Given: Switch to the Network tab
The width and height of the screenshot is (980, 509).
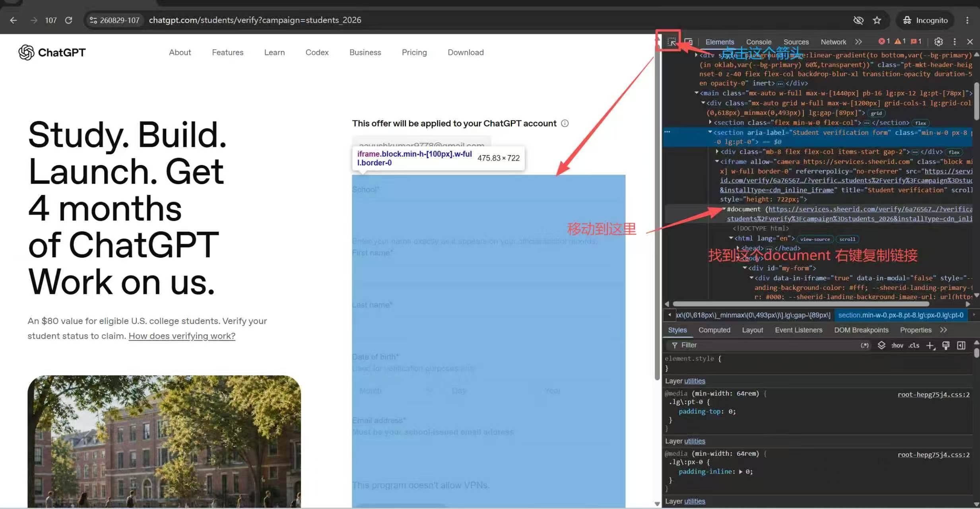Looking at the screenshot, I should pyautogui.click(x=833, y=42).
